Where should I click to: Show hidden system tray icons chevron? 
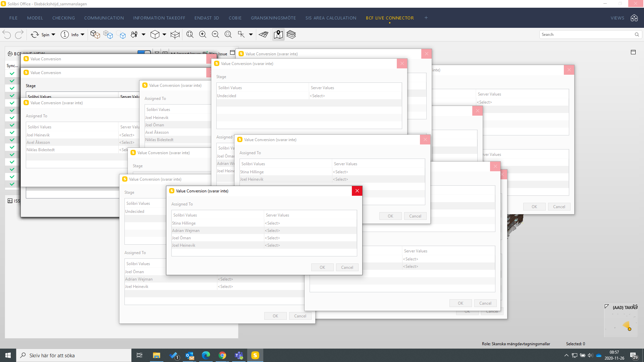[567, 355]
